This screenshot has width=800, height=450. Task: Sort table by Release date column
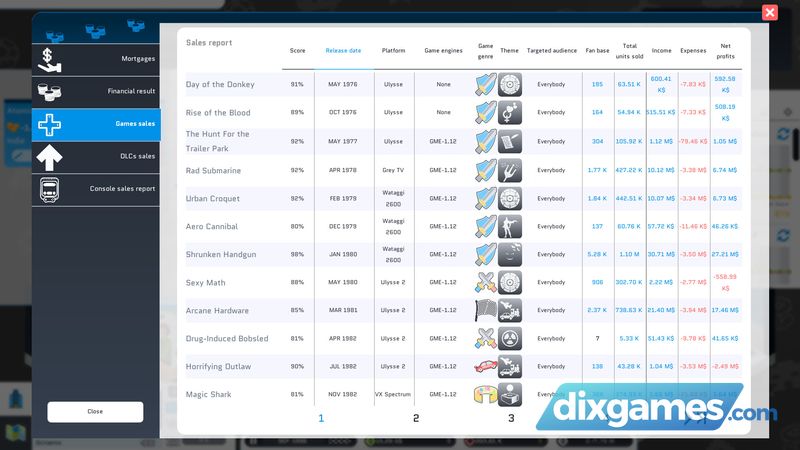tap(343, 50)
